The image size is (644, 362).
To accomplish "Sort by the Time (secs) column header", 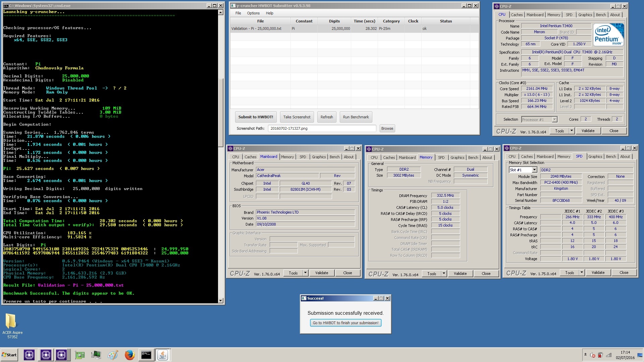I will (364, 21).
